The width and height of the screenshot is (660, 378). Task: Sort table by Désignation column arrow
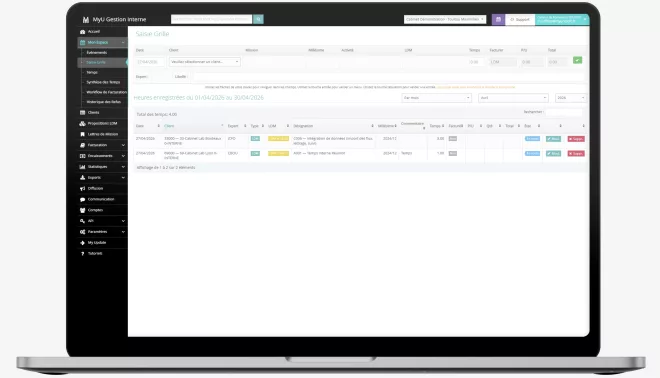(x=372, y=126)
